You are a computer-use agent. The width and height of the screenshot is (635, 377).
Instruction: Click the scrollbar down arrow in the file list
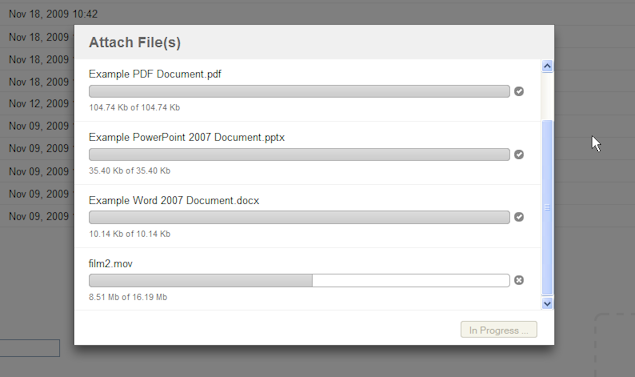point(547,303)
